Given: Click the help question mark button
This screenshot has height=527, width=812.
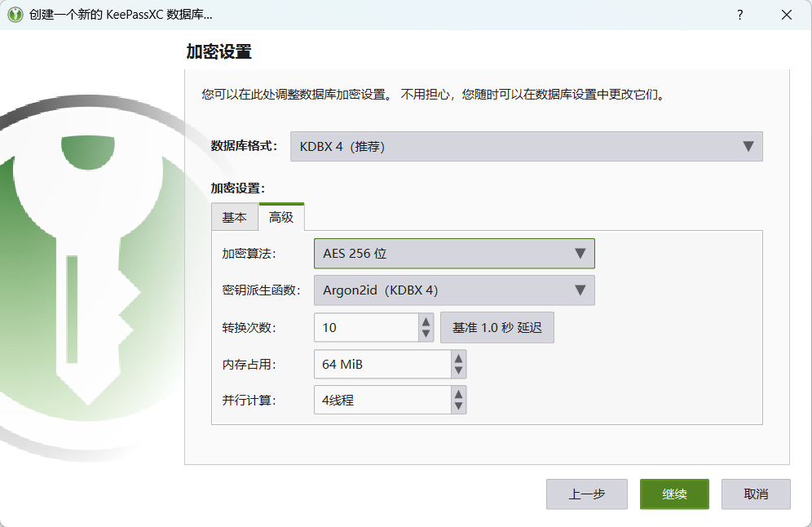Looking at the screenshot, I should coord(739,15).
